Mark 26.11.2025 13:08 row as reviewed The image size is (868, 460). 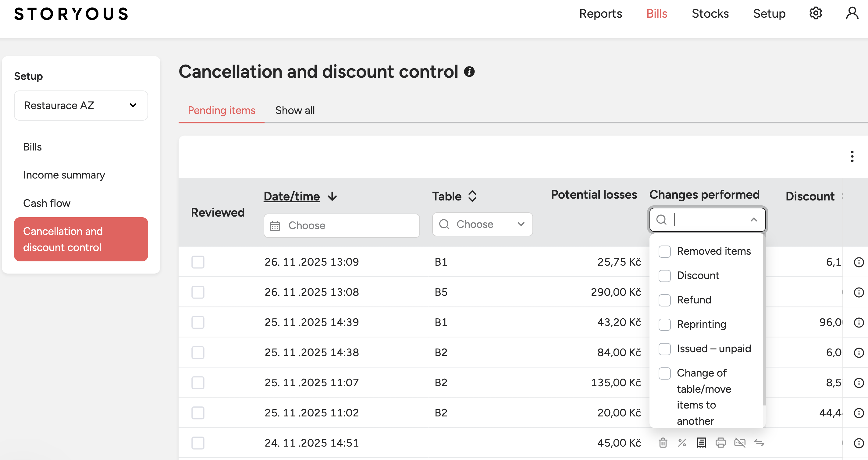point(198,292)
